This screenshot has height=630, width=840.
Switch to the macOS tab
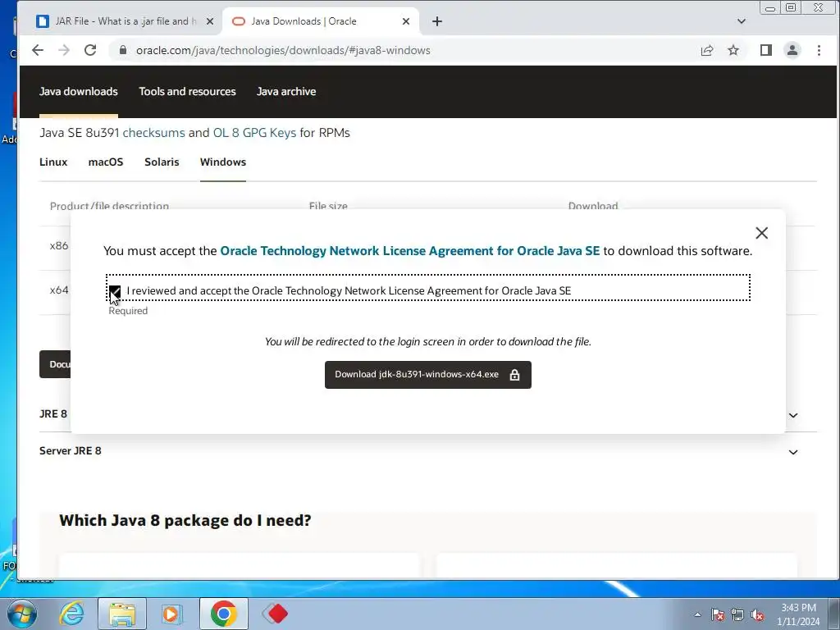click(106, 162)
